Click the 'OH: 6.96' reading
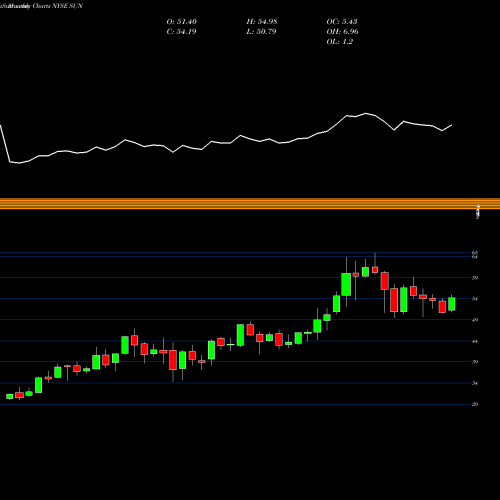The image size is (500, 500). (343, 32)
